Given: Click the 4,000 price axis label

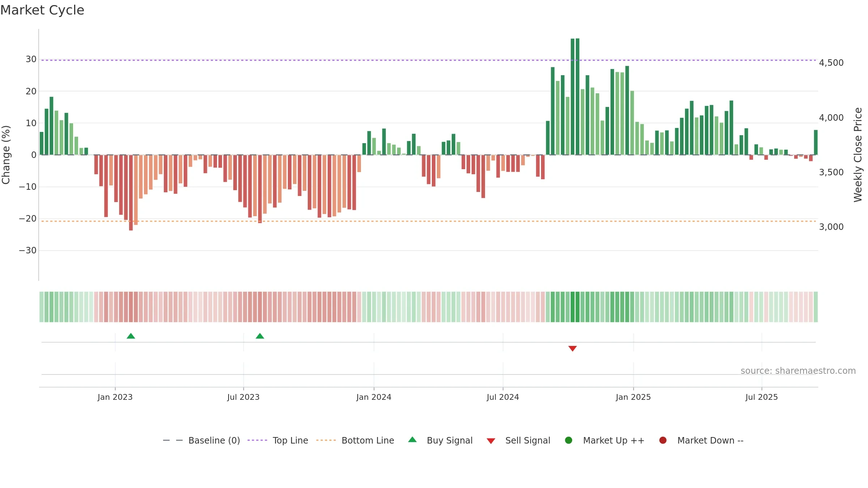Looking at the screenshot, I should [x=831, y=118].
